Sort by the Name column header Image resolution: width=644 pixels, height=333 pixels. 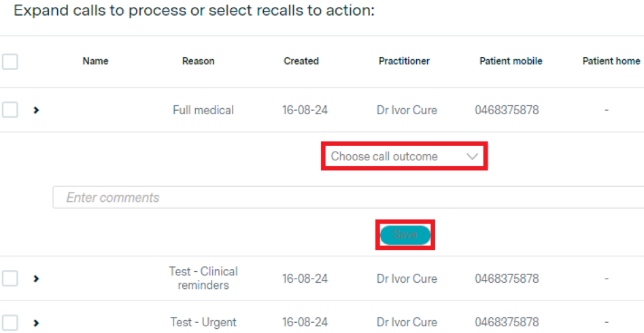95,61
